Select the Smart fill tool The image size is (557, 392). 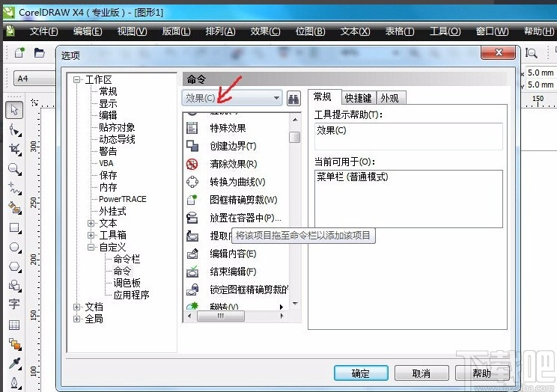click(x=14, y=208)
